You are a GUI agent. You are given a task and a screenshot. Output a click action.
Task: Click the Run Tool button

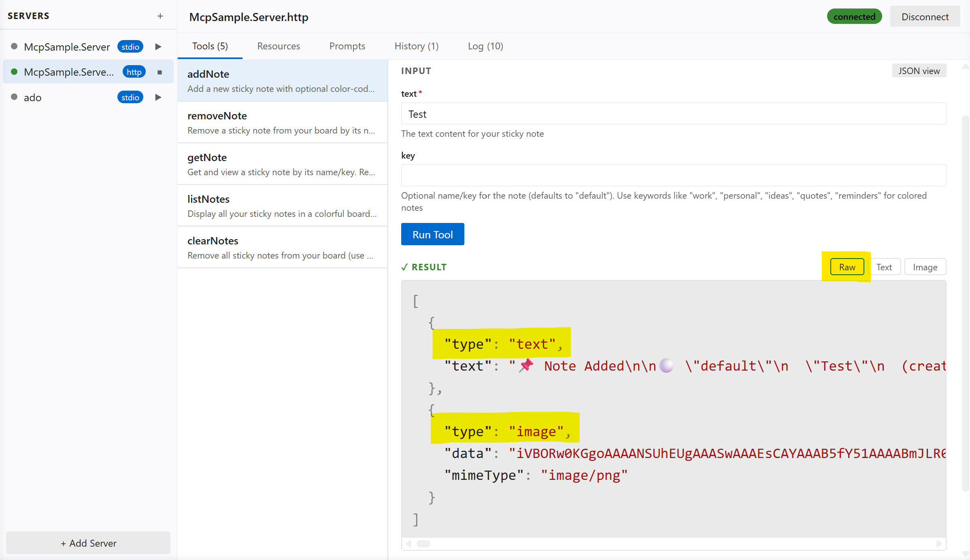pyautogui.click(x=432, y=234)
